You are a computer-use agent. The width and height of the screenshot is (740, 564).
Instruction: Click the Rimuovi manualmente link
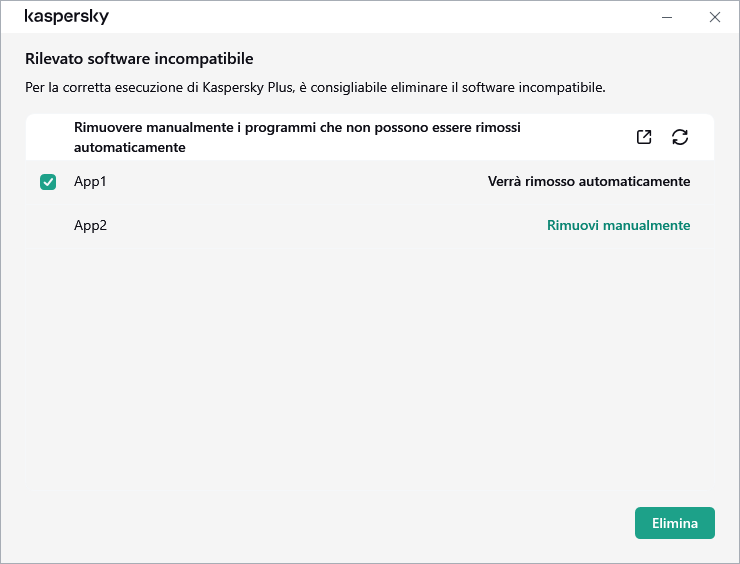[x=618, y=225]
